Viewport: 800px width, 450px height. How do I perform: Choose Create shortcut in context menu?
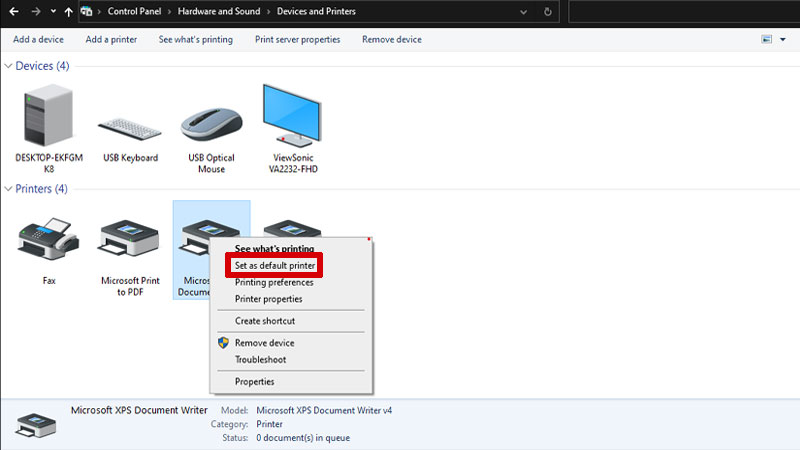pyautogui.click(x=265, y=321)
